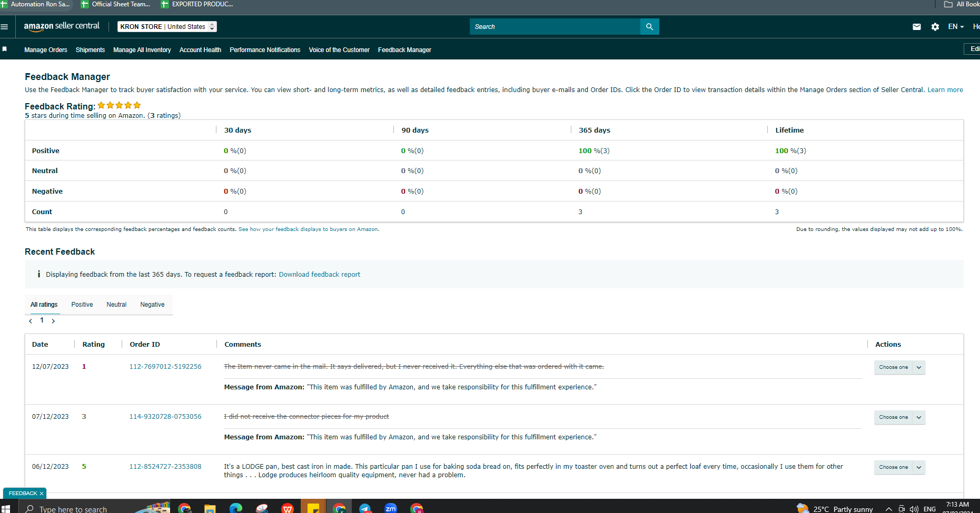The image size is (980, 513).
Task: Click the weather 25°C Partly sunny widget
Action: [x=835, y=509]
